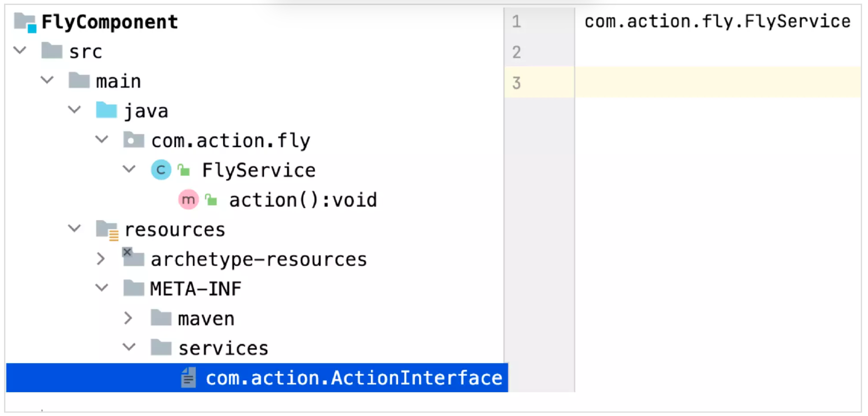Click the com.action.fly package icon
868x416 pixels.
tap(134, 140)
